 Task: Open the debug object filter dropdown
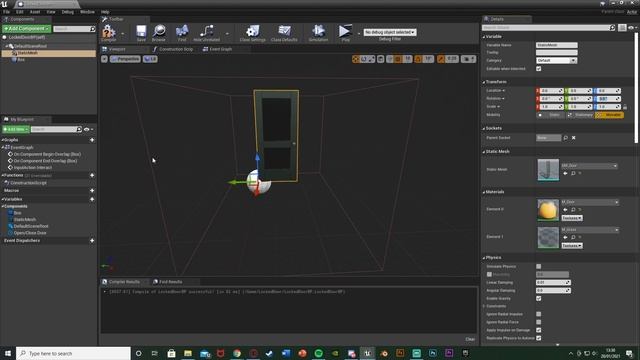click(390, 32)
